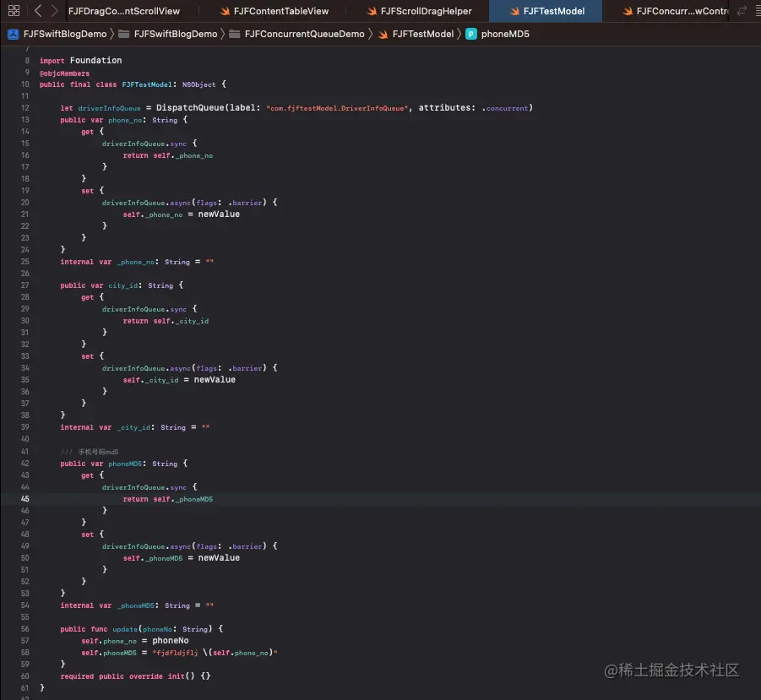Open FJFConcurrentQueueDemo folder breadcrumb
The image size is (761, 700).
coord(304,34)
